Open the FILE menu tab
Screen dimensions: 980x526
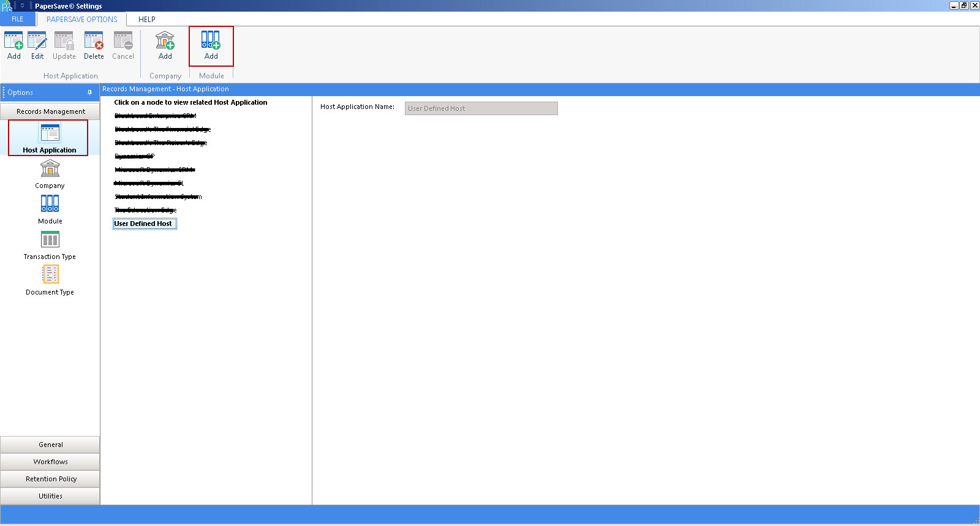coord(18,19)
